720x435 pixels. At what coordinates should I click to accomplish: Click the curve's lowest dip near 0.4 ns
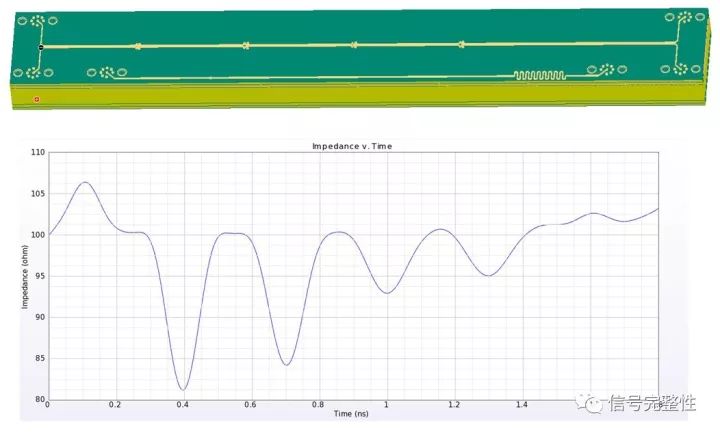(183, 389)
